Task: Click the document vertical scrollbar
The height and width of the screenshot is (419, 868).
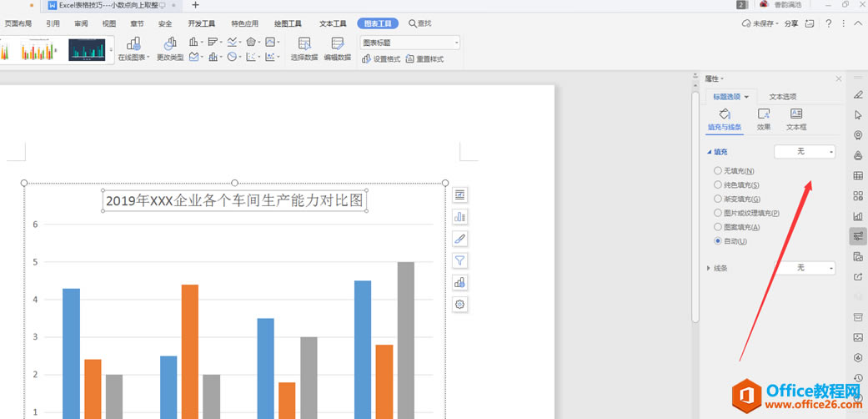Action: pos(695,207)
